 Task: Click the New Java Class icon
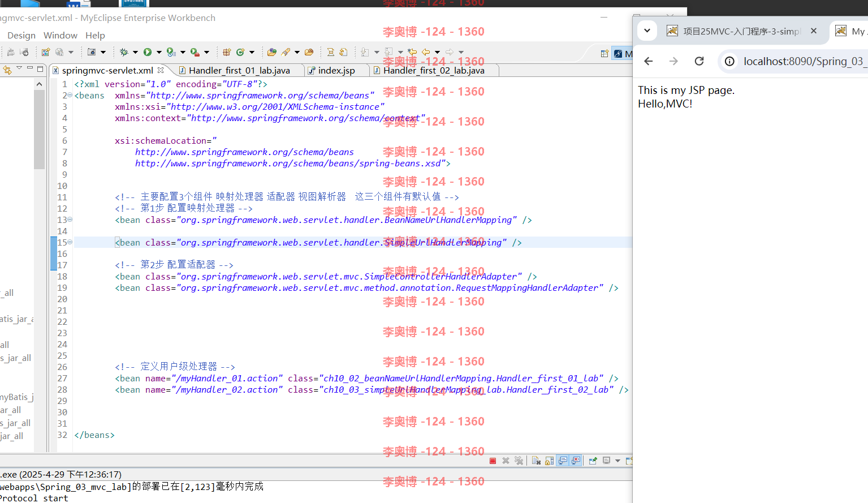click(x=240, y=52)
